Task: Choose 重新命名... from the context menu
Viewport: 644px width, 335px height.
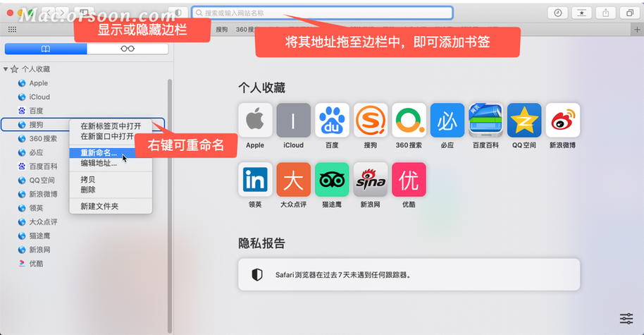Action: click(x=99, y=153)
